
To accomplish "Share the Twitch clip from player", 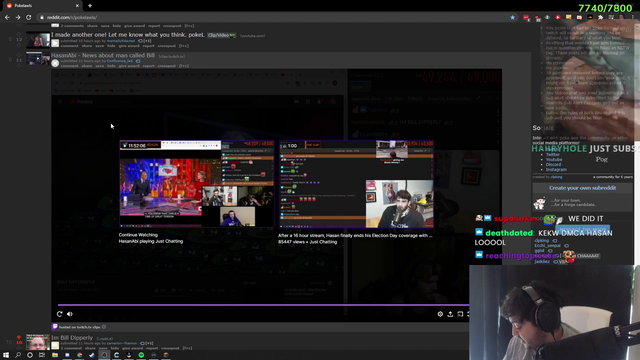I will tap(450, 314).
